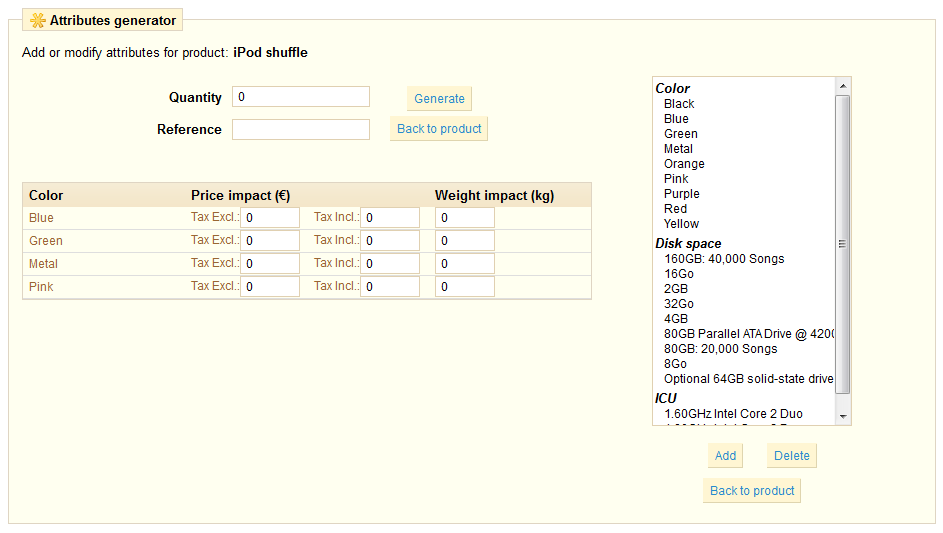The image size is (943, 533).
Task: Select Green in the attribute listbox
Action: pos(681,134)
